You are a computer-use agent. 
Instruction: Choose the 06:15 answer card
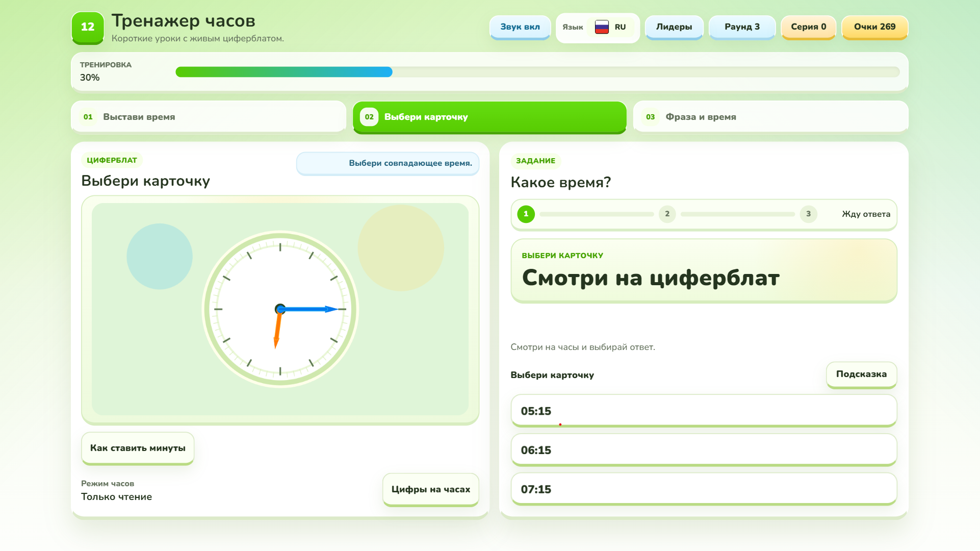pos(704,450)
